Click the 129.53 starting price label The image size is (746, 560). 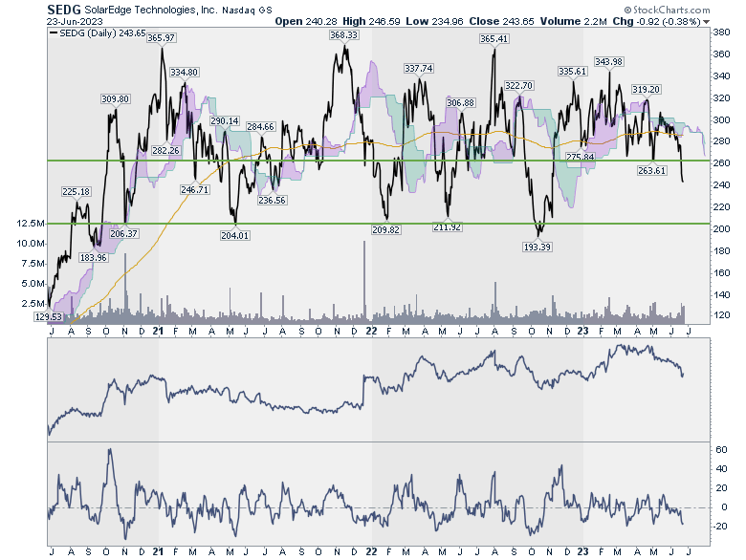49,316
